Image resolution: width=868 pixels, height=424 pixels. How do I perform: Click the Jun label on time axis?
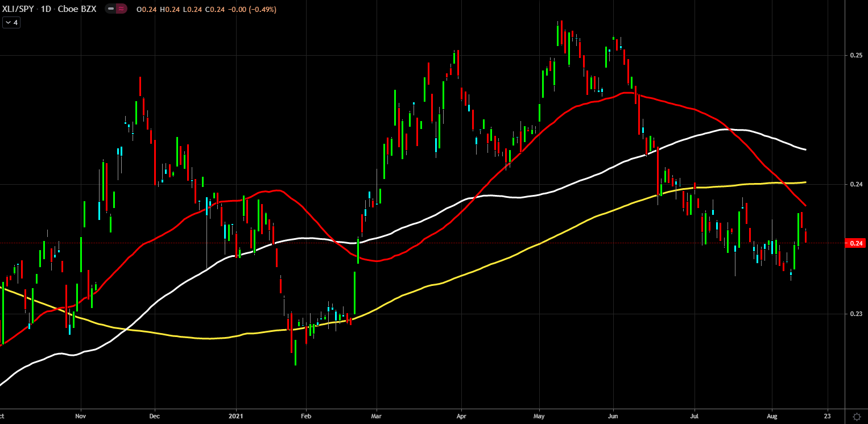point(614,416)
